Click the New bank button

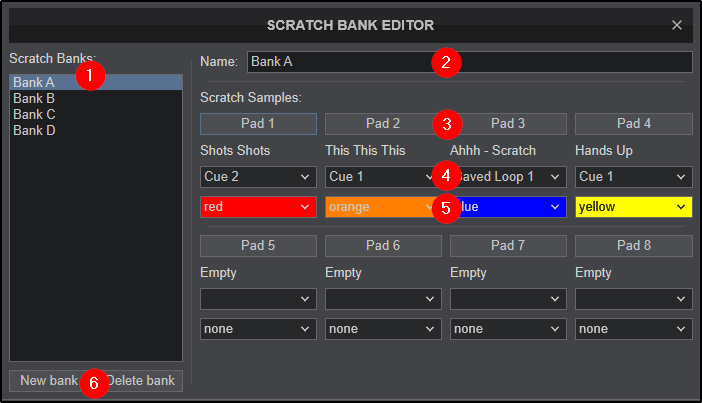pyautogui.click(x=46, y=381)
